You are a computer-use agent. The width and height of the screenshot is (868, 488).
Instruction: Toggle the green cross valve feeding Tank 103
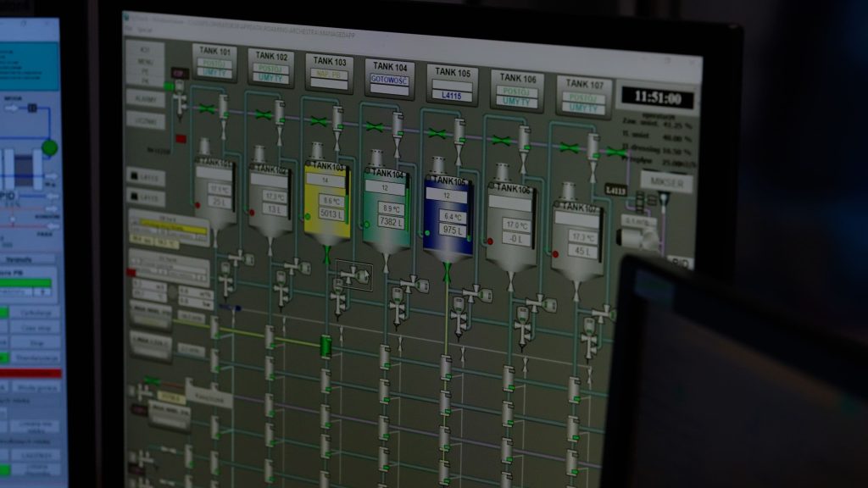[319, 121]
